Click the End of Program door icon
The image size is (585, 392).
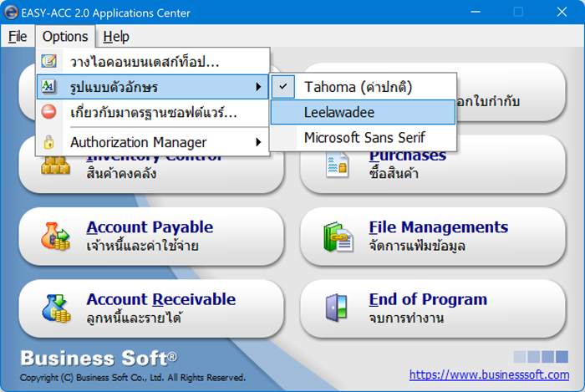[x=337, y=308]
